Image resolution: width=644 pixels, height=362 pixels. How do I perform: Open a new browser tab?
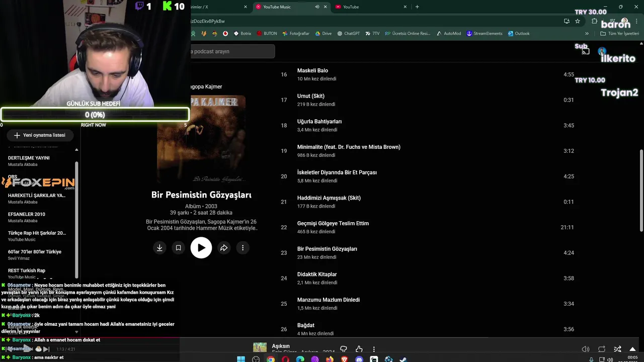[417, 7]
